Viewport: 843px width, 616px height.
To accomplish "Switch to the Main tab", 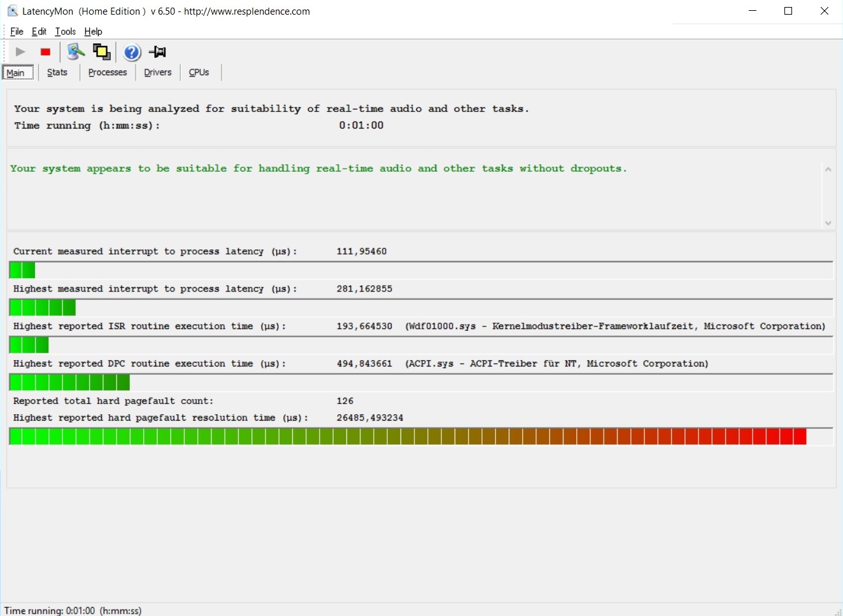I will coord(17,73).
